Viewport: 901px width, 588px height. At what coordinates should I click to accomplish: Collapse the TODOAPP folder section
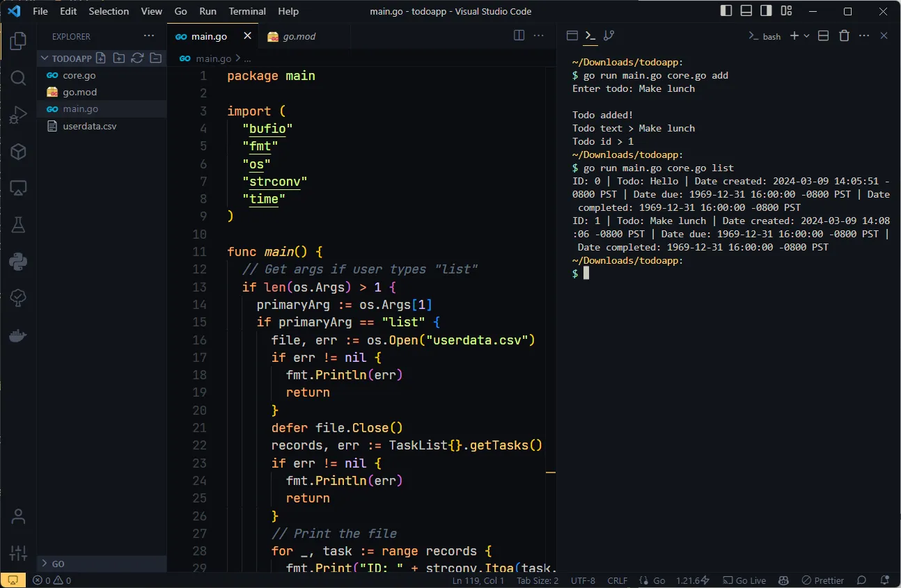point(66,58)
